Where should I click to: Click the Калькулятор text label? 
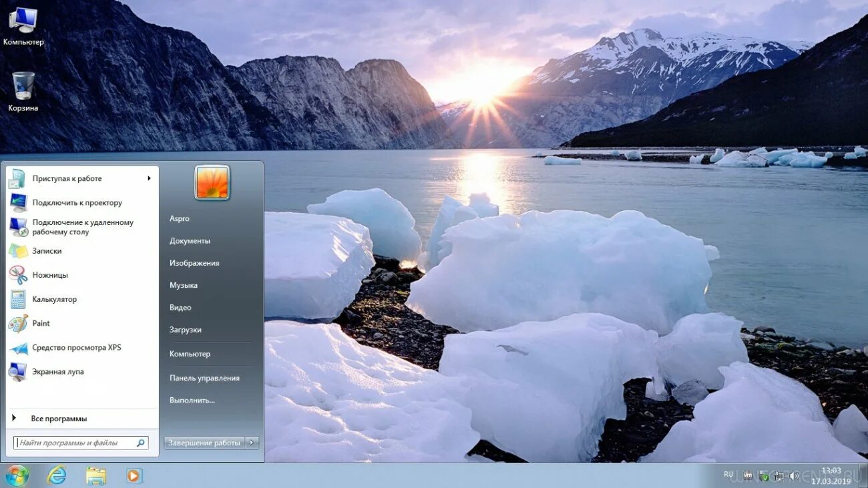[x=55, y=299]
